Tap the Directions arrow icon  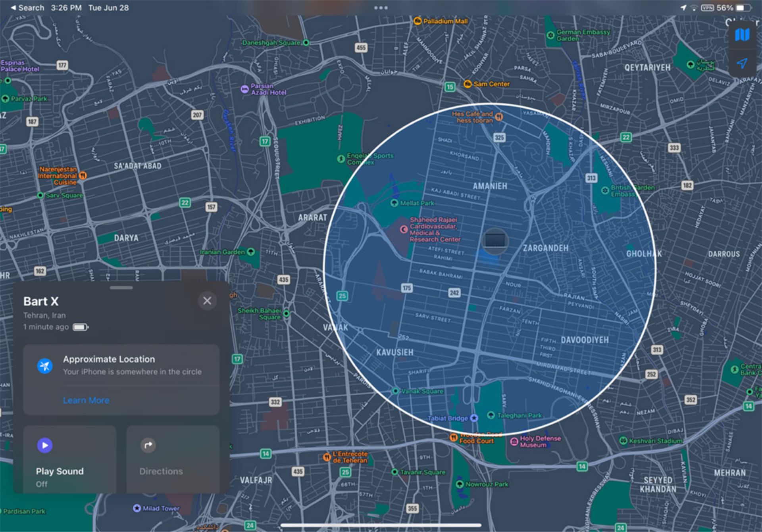(x=148, y=445)
